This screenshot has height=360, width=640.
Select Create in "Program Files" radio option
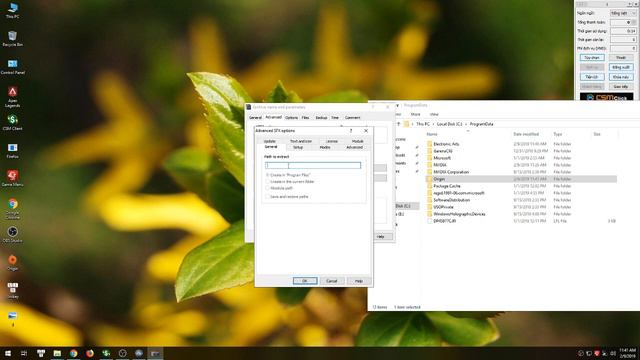(268, 175)
